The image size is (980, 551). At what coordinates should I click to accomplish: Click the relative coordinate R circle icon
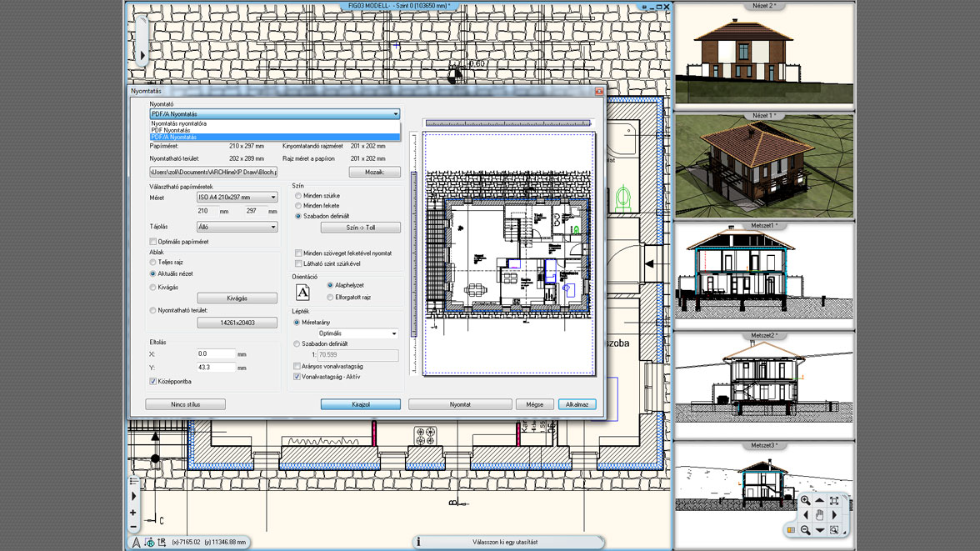tap(149, 542)
